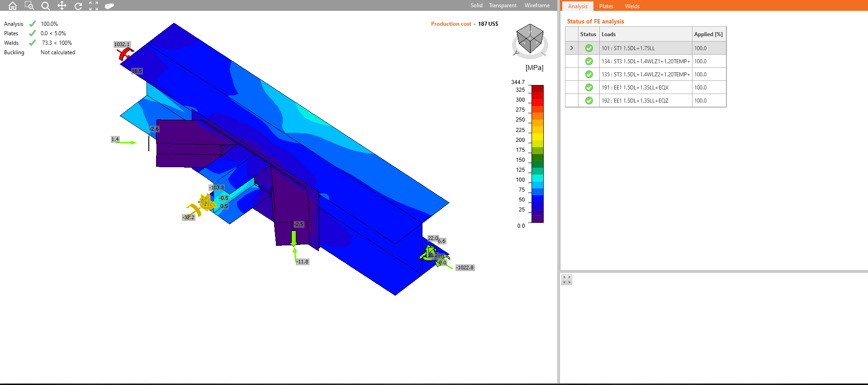Activate the zoom window tool
This screenshot has width=868, height=385.
click(29, 6)
